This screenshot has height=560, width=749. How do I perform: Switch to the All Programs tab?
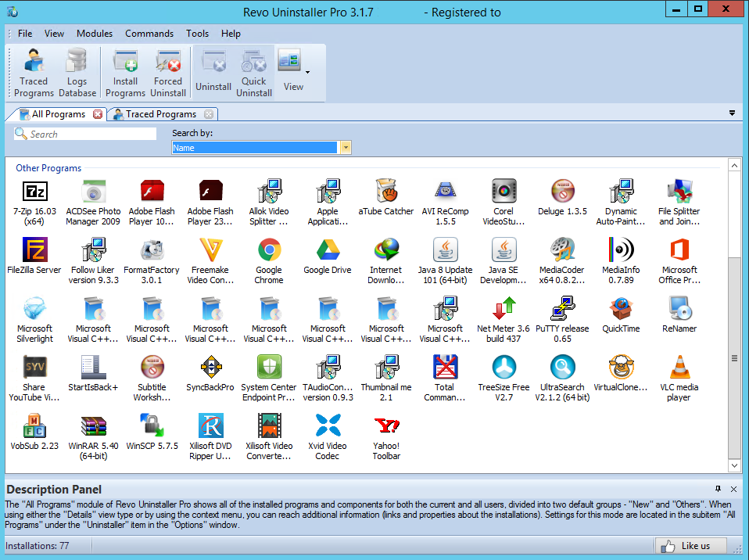(59, 114)
